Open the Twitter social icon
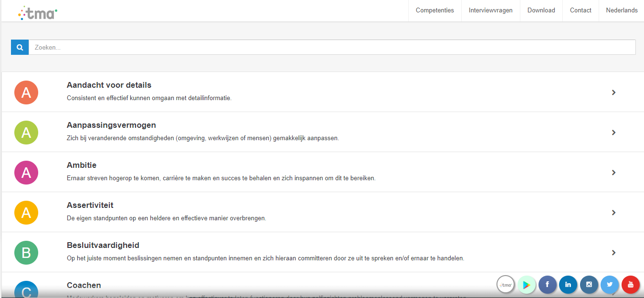The image size is (644, 298). coord(610,285)
